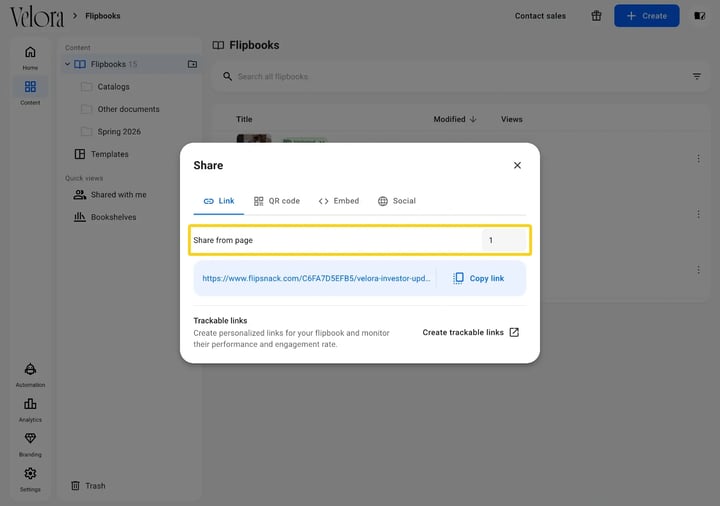Open the first flipbook row's more options menu

point(698,159)
